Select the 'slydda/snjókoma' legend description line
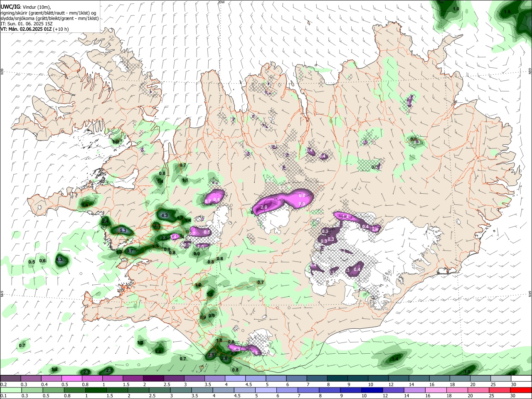 coord(49,18)
